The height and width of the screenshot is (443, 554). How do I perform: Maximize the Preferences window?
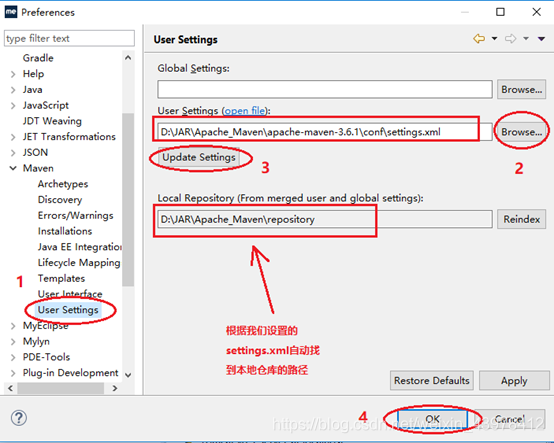(x=500, y=12)
